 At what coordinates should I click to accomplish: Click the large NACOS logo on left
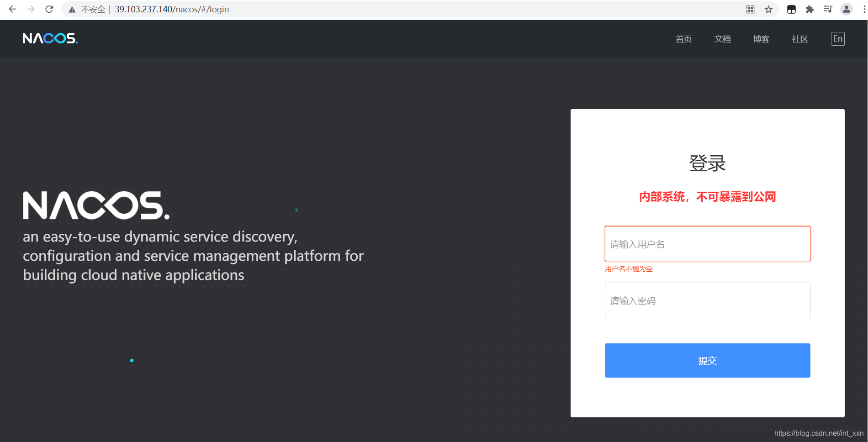96,205
